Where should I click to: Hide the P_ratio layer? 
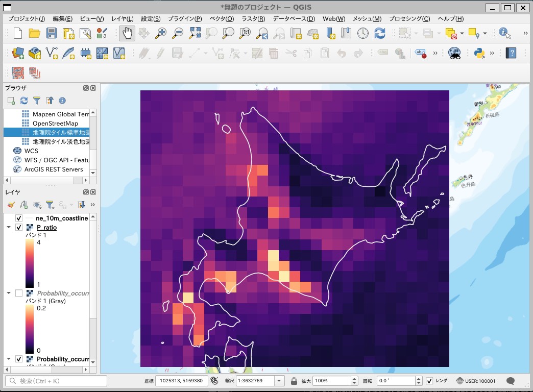pyautogui.click(x=19, y=228)
